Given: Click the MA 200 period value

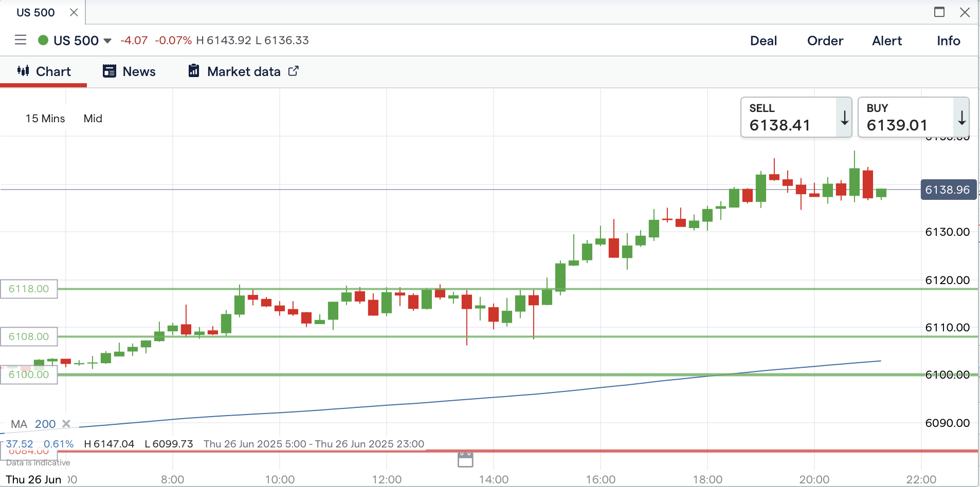Looking at the screenshot, I should (x=45, y=424).
